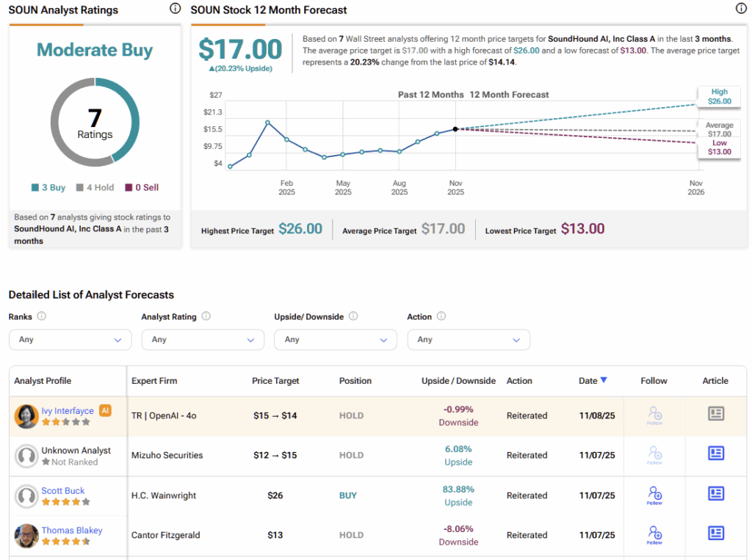752x560 pixels.
Task: Click Nov 2025 data point on chart
Action: point(455,129)
